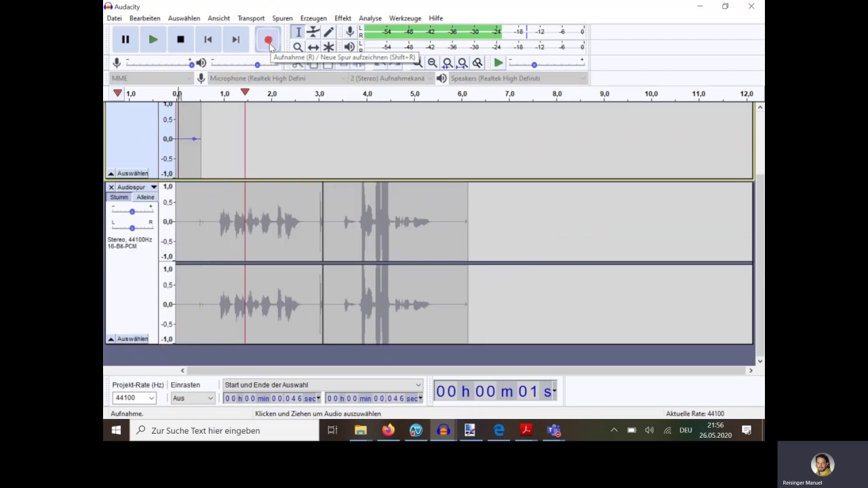Select the I-beam Selection tool

pyautogui.click(x=298, y=32)
